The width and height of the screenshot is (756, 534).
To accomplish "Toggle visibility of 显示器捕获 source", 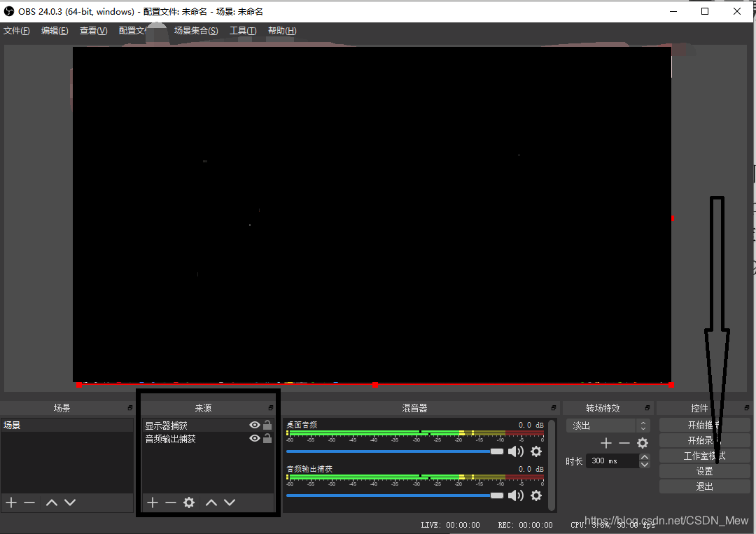I will 255,425.
